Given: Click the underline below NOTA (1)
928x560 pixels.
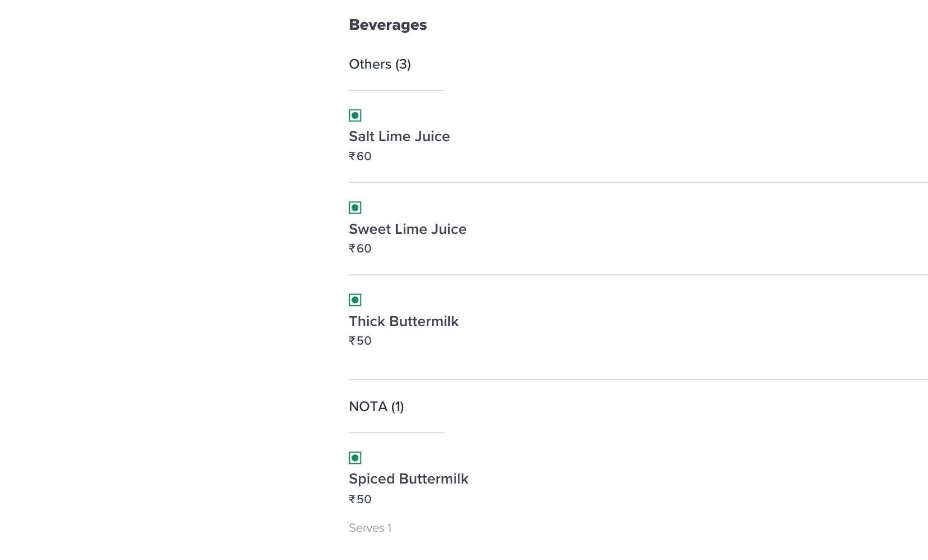Looking at the screenshot, I should (397, 432).
